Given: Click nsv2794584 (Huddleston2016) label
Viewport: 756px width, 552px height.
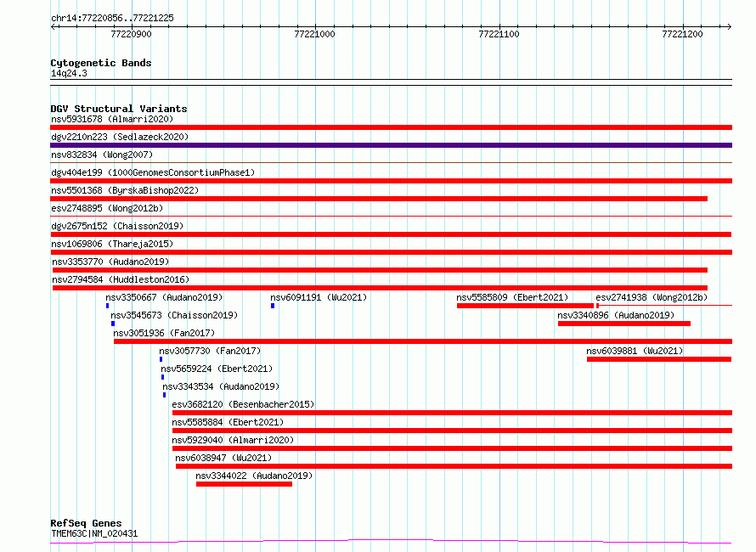Looking at the screenshot, I should tap(121, 279).
